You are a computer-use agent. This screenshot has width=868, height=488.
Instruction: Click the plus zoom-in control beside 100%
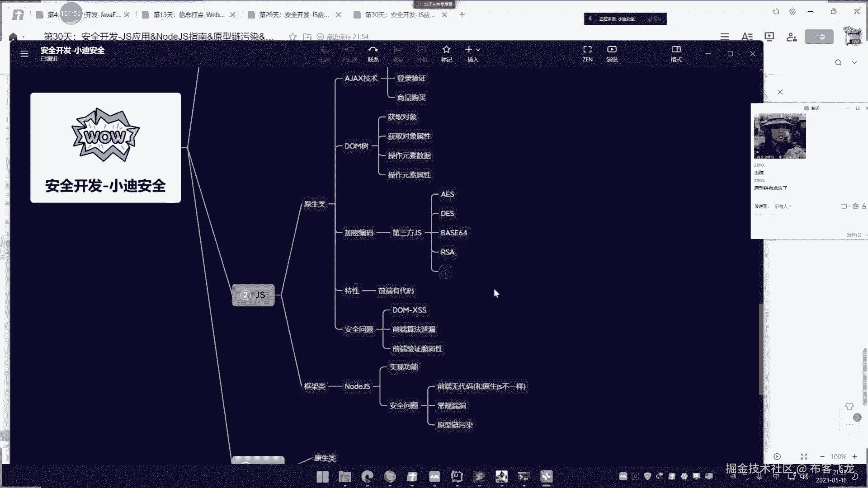854,457
